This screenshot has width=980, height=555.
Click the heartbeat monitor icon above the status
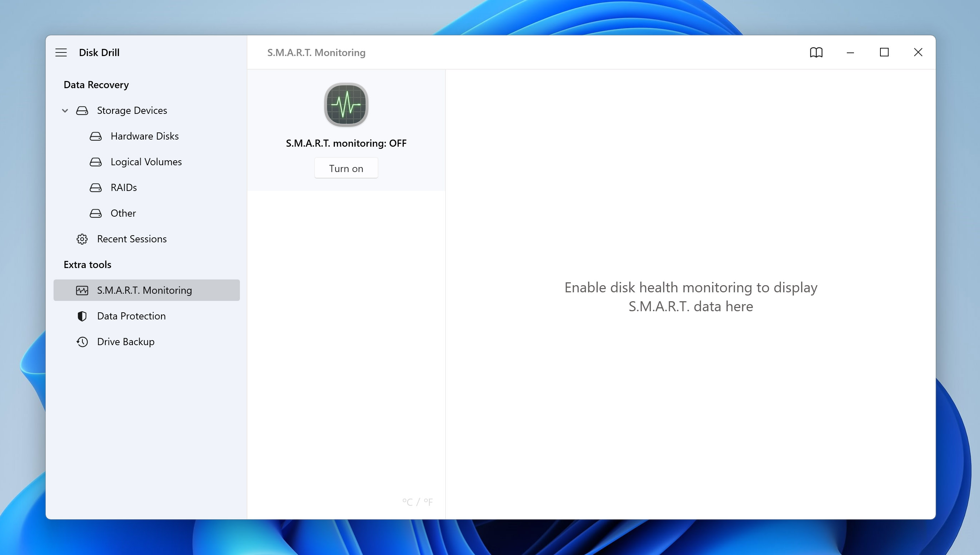click(346, 105)
